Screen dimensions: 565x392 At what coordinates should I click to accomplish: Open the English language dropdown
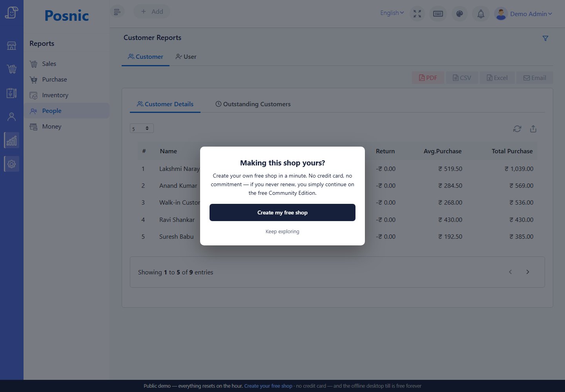point(392,13)
